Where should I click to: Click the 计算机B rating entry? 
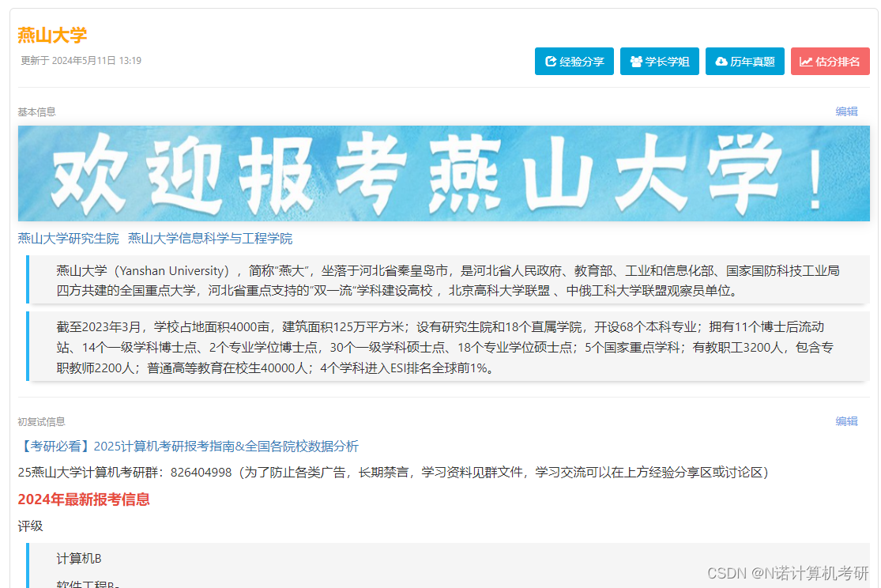[x=79, y=559]
